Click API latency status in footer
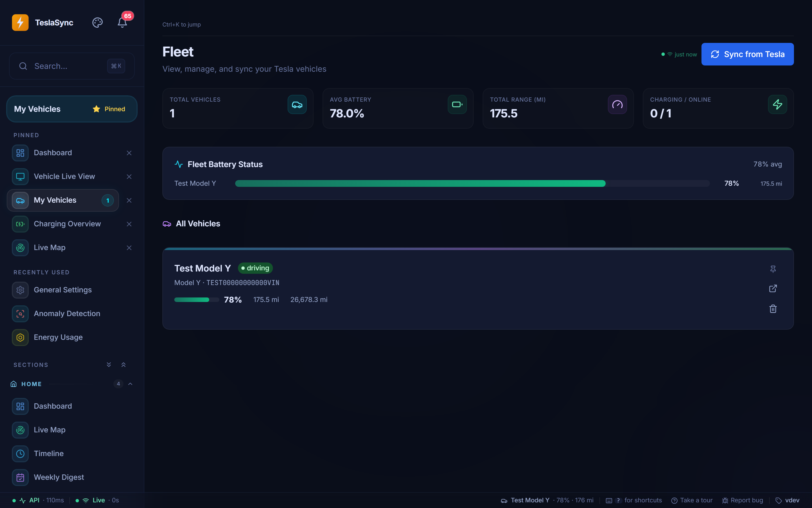This screenshot has width=812, height=508. coord(38,500)
